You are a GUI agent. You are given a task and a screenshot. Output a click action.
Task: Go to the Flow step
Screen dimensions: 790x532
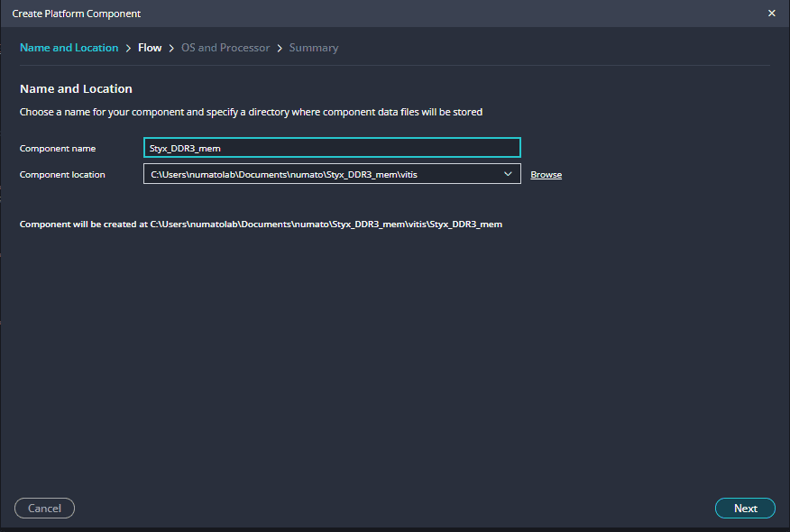[x=150, y=48]
